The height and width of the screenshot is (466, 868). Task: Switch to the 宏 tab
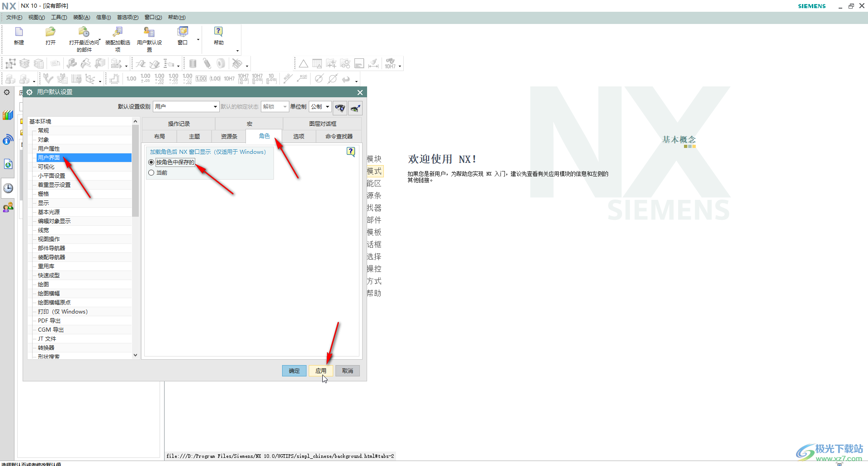click(x=250, y=124)
